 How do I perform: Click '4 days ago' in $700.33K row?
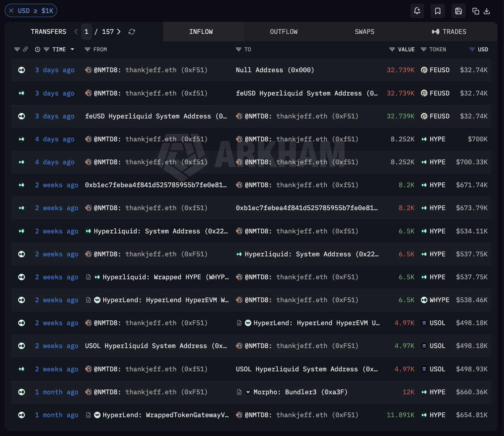(55, 162)
